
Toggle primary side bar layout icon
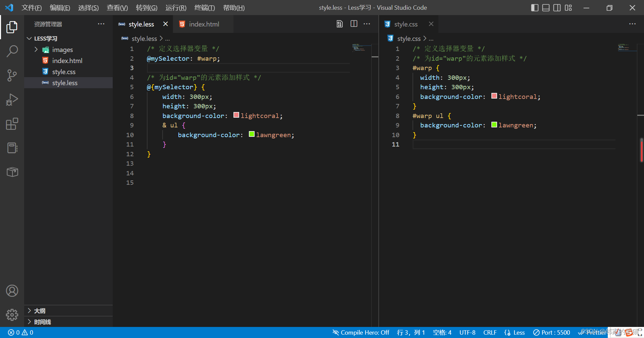[x=535, y=8]
